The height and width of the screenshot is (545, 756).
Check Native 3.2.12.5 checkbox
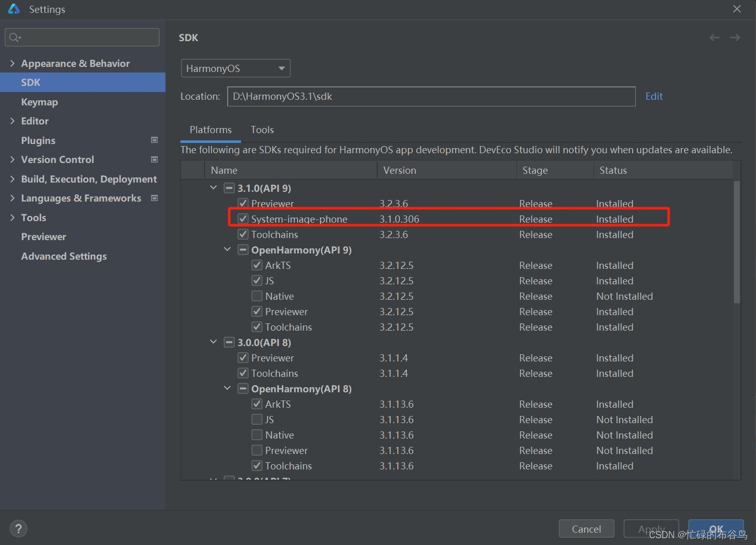[257, 296]
